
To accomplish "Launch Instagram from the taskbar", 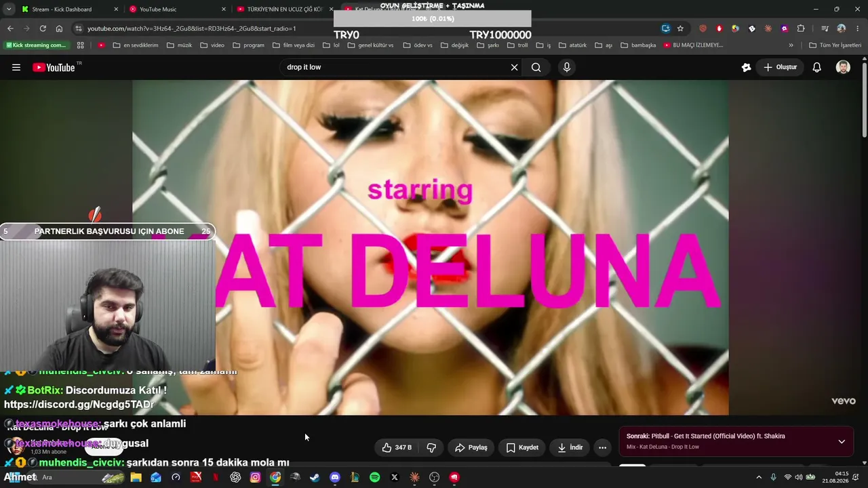I will click(255, 477).
